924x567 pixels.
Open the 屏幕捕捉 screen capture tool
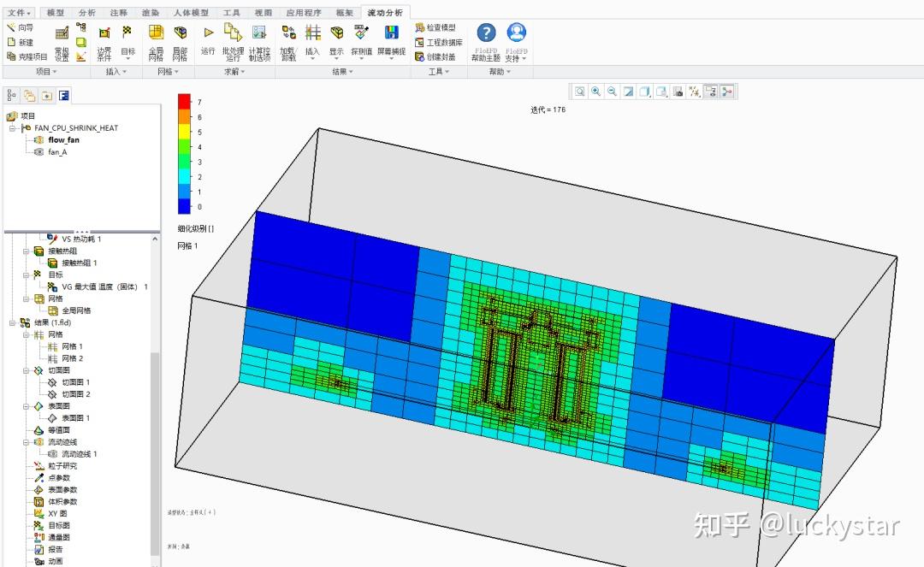click(392, 32)
